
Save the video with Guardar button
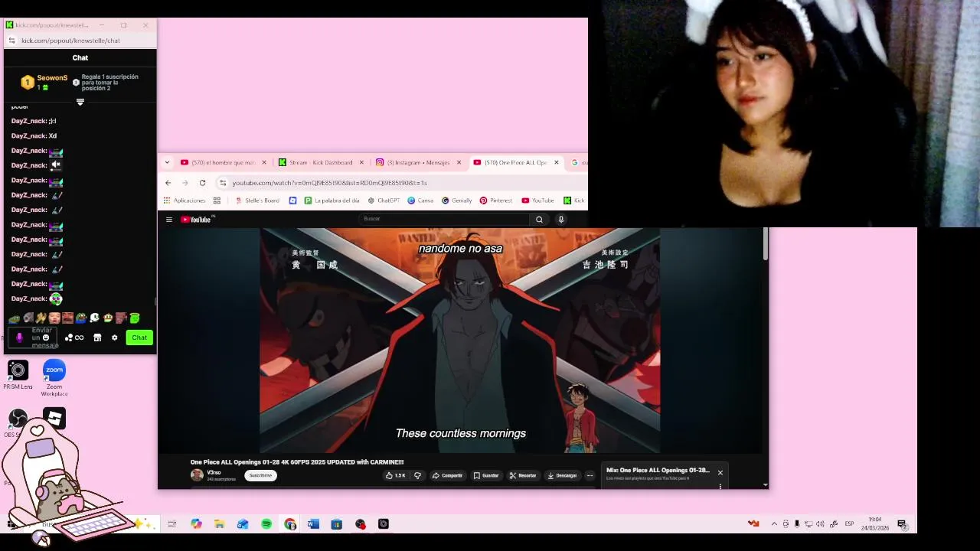click(x=486, y=475)
